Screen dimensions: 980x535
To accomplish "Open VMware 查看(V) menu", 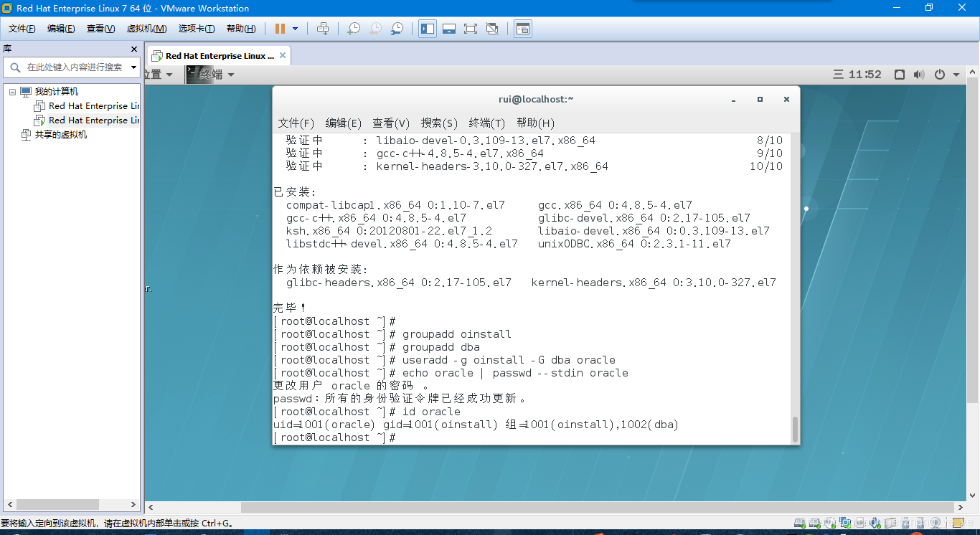I will click(100, 29).
